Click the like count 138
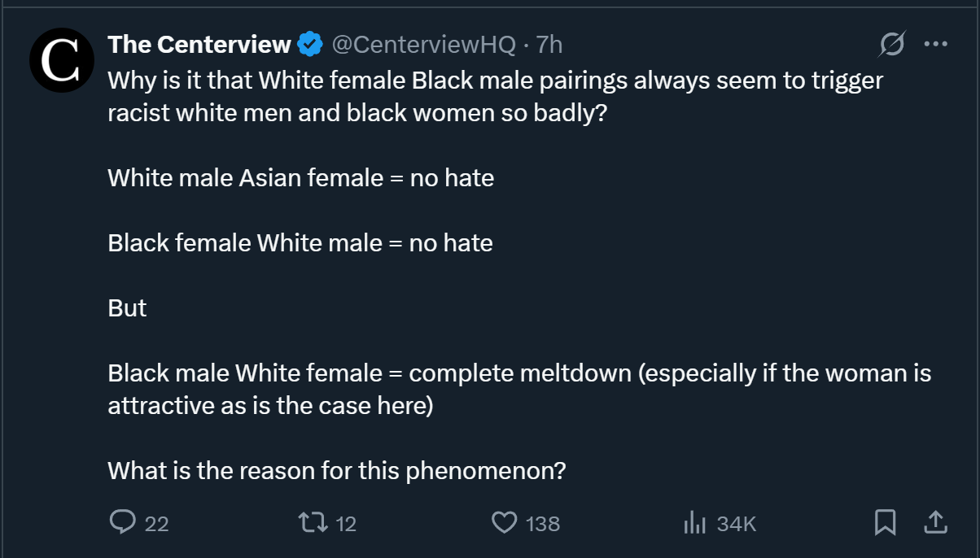 (x=542, y=524)
